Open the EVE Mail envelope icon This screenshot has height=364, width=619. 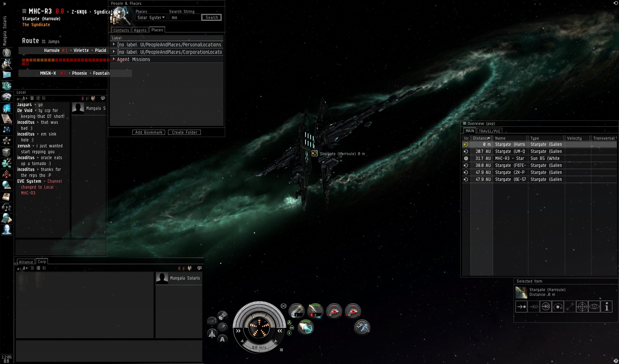pos(6,74)
